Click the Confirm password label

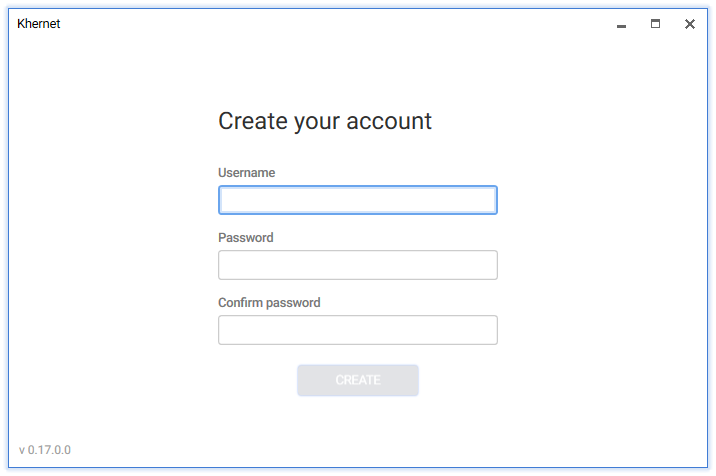tap(269, 303)
